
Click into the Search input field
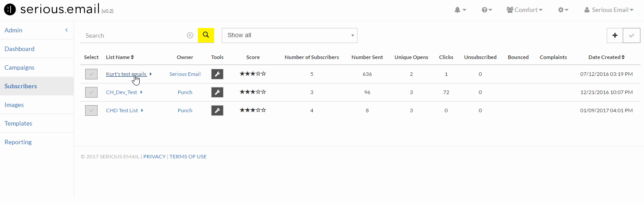coord(134,35)
